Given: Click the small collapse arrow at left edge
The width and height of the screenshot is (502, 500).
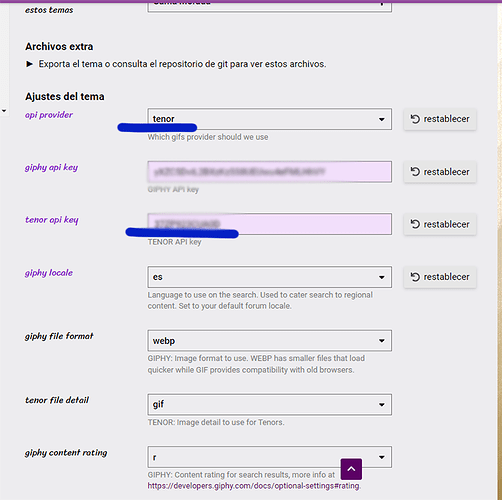Looking at the screenshot, I should pos(4,111).
